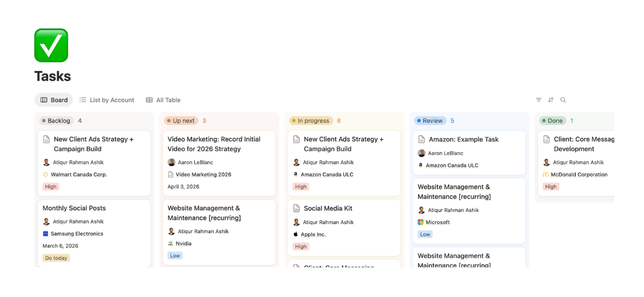Click the board layout icon in Board tab
Screen dimensions: 644x297
point(44,100)
